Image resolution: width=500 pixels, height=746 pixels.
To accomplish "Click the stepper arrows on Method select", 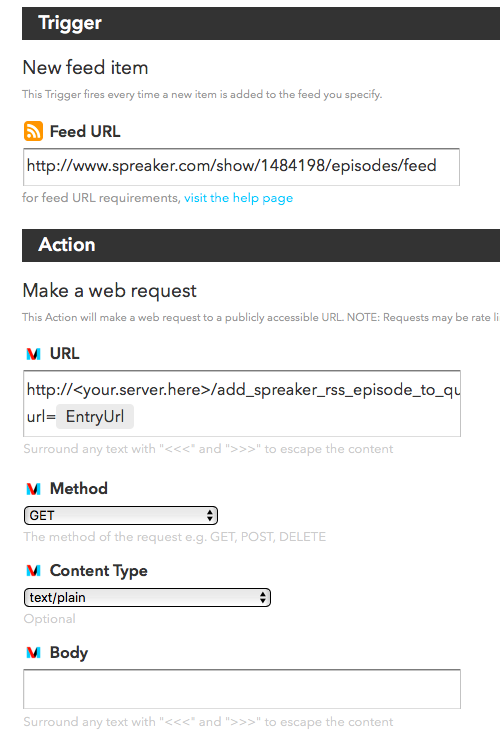I will click(210, 516).
